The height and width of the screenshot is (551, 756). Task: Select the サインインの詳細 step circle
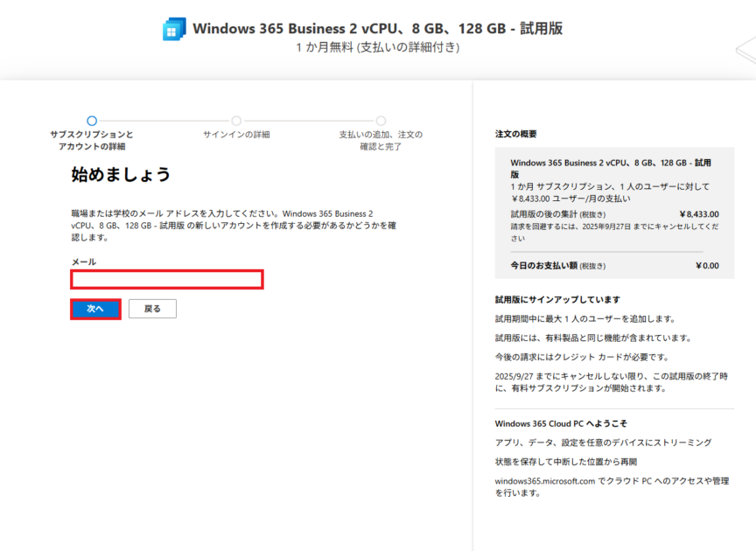(236, 121)
